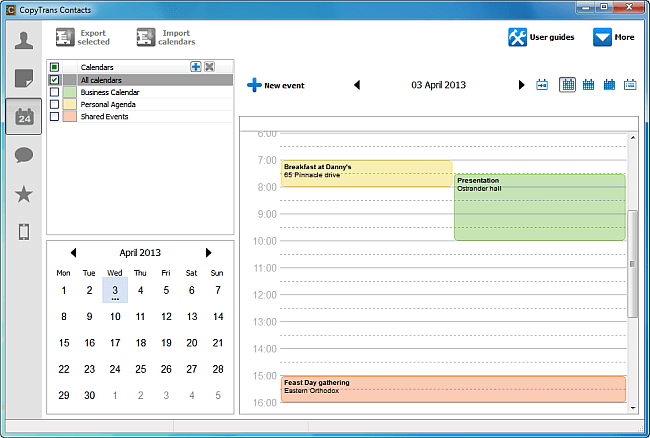The height and width of the screenshot is (438, 650).
Task: Click the yellow Personal Agenda color swatch
Action: click(x=70, y=104)
